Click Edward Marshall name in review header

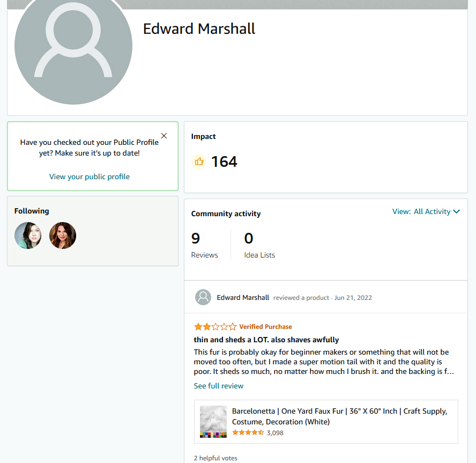coord(243,297)
